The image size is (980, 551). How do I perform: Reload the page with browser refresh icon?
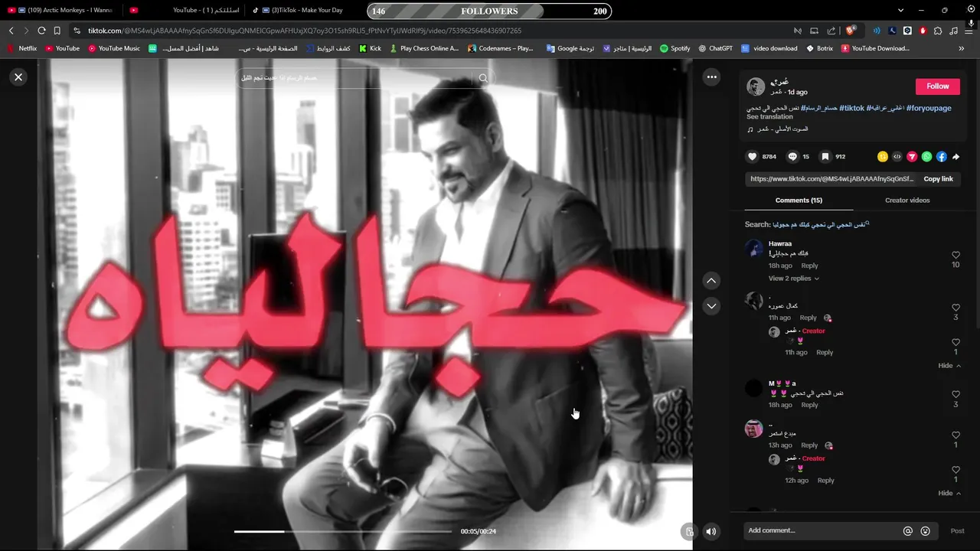point(41,31)
